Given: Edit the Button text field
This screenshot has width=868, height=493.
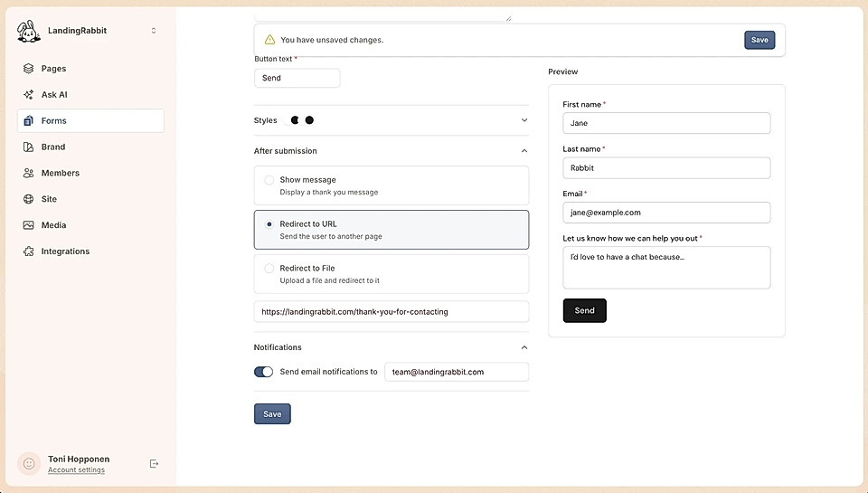Looking at the screenshot, I should tap(297, 78).
